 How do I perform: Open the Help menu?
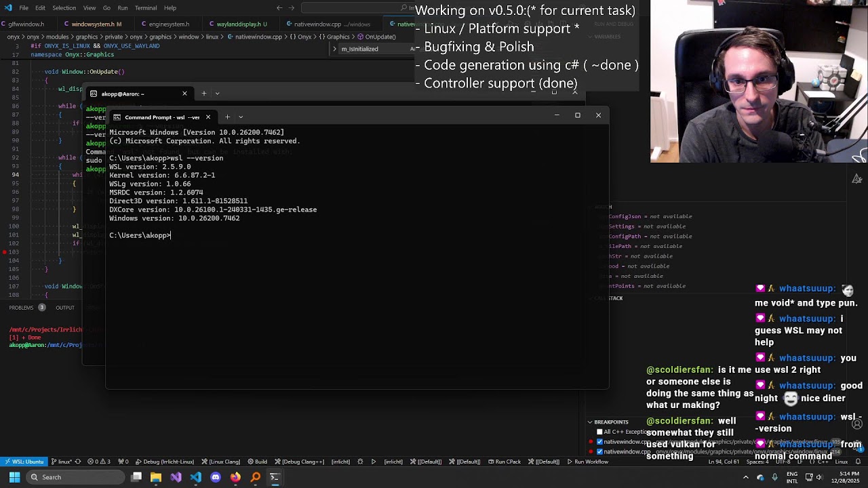pyautogui.click(x=170, y=8)
